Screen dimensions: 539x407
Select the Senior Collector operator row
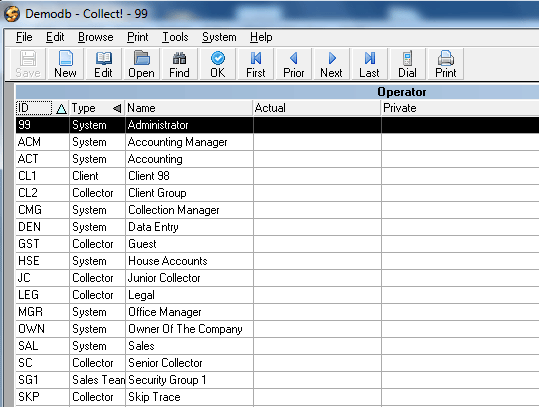coord(277,363)
